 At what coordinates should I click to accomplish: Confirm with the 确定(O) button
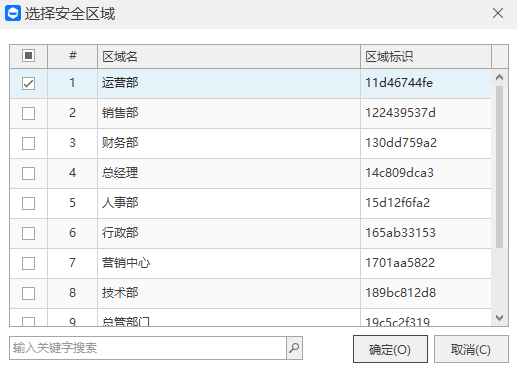point(390,349)
